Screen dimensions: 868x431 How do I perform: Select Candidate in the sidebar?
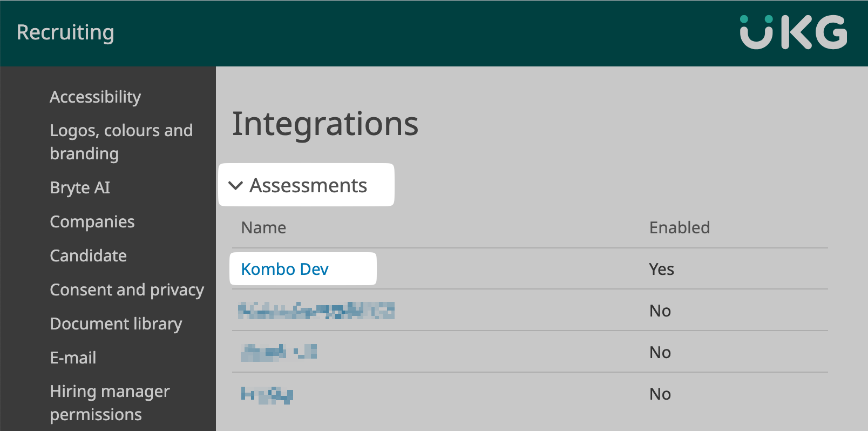(88, 255)
